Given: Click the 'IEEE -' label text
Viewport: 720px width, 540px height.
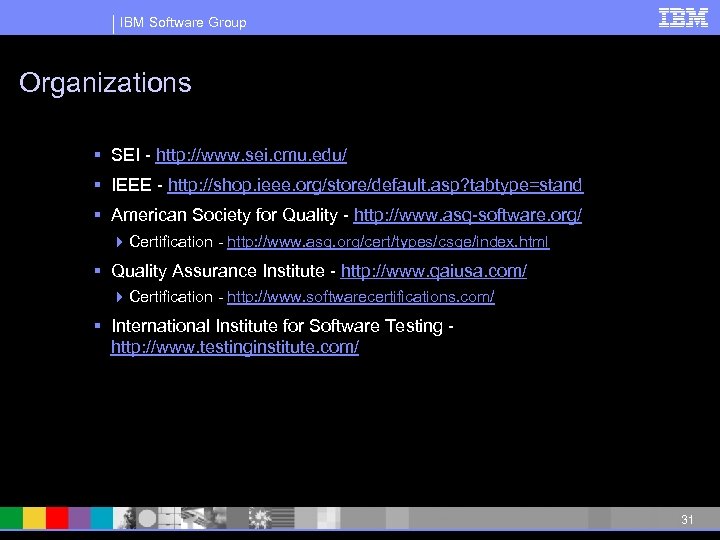Looking at the screenshot, I should [x=137, y=185].
